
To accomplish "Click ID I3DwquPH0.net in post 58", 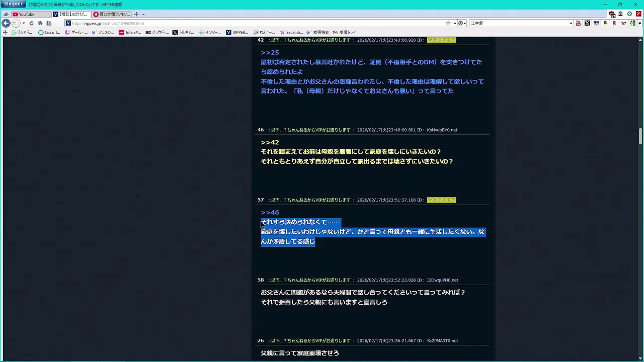I will [x=443, y=280].
